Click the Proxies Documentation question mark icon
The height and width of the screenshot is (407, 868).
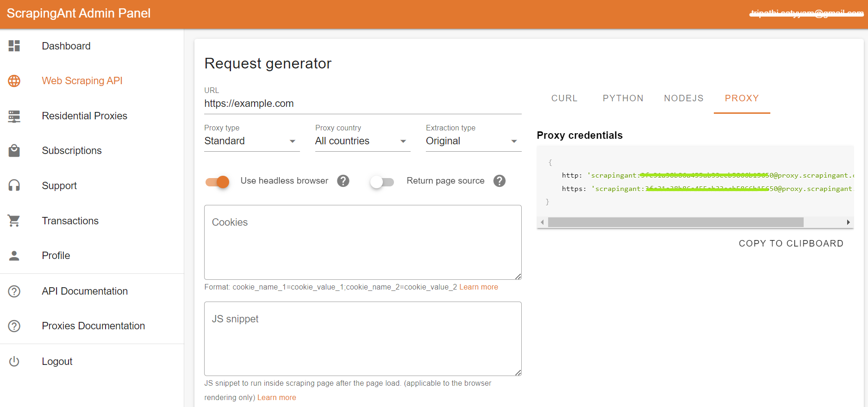[14, 326]
